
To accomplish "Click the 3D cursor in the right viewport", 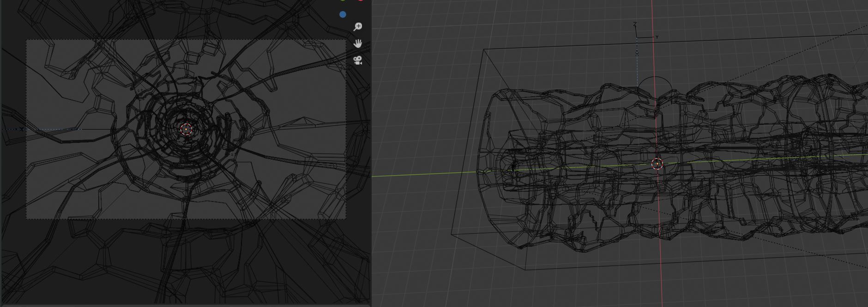I will 657,164.
